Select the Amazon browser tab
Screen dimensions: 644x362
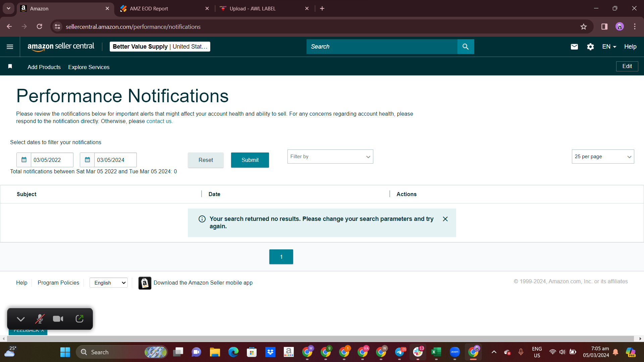(65, 8)
